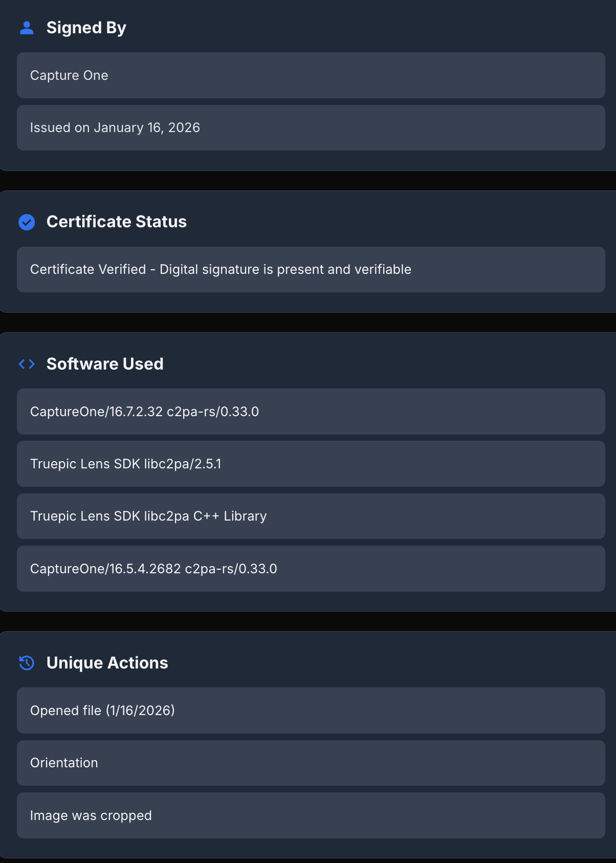Screen dimensions: 616x863
Task: Select Truepic Lens SDK libc2pa C++ Library entry
Action: coord(148,516)
